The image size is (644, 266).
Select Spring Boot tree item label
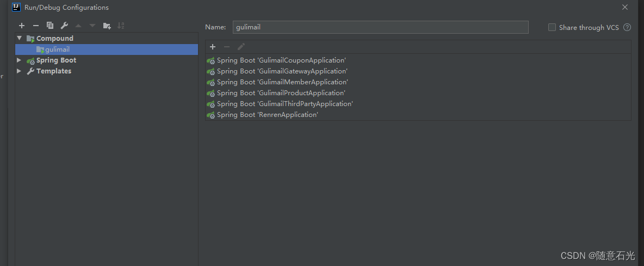pos(56,60)
